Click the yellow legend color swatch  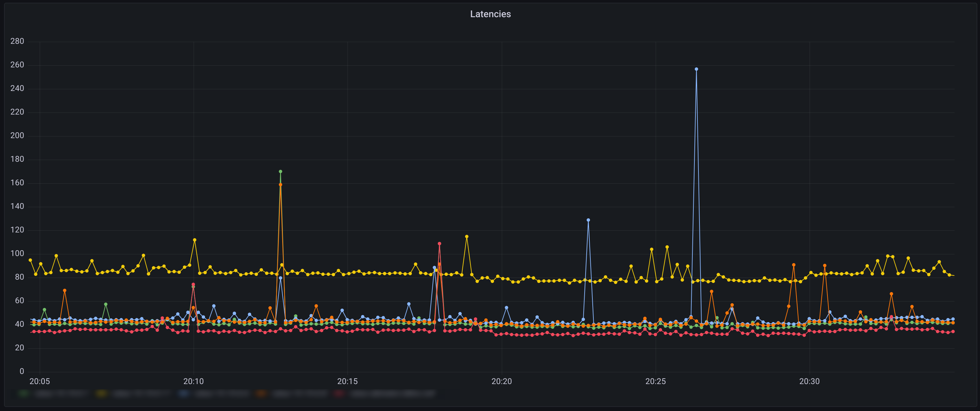(102, 393)
